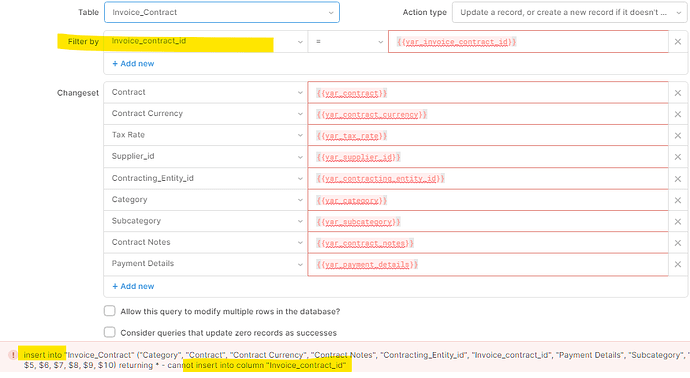Remove the Contract changeset row
Image resolution: width=690 pixels, height=378 pixels.
pos(678,93)
